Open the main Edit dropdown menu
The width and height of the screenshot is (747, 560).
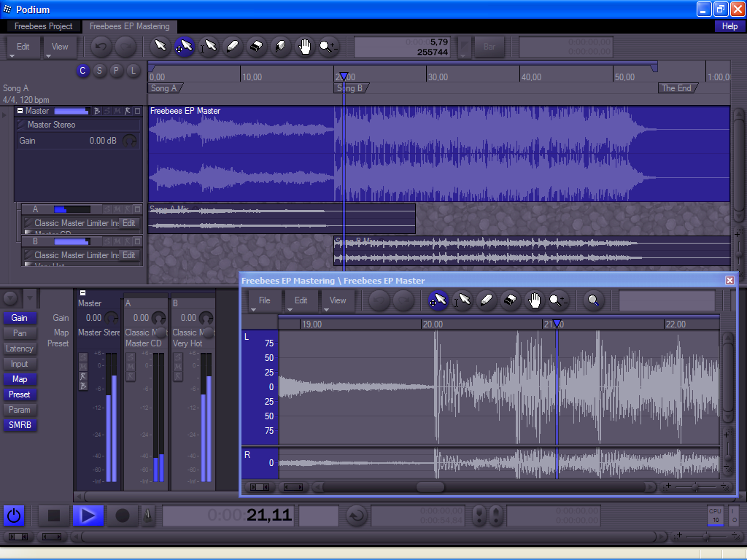click(x=23, y=47)
